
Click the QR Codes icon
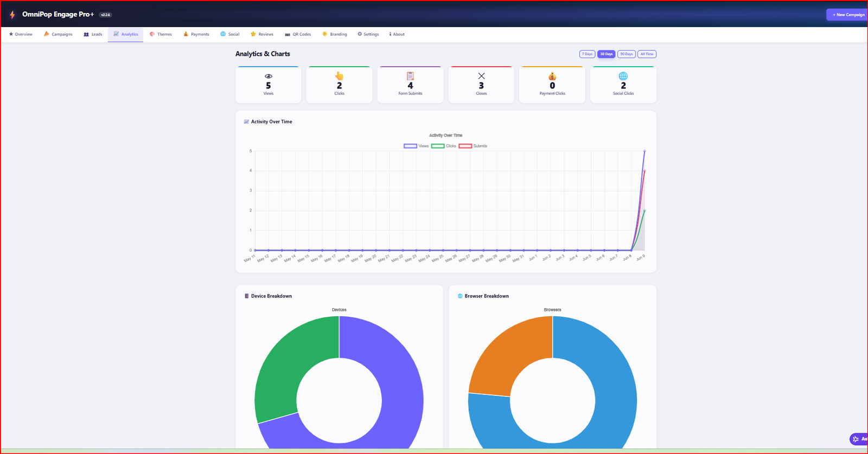pos(288,34)
